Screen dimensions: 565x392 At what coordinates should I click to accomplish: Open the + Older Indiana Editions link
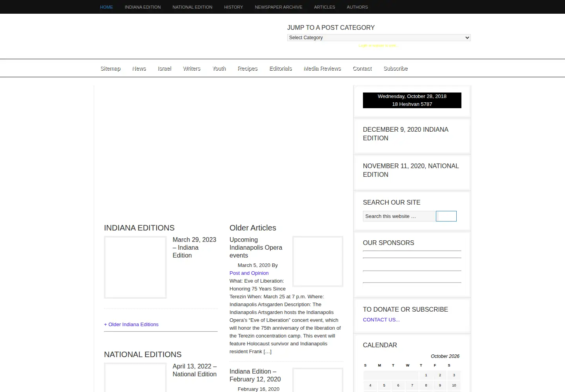point(131,325)
